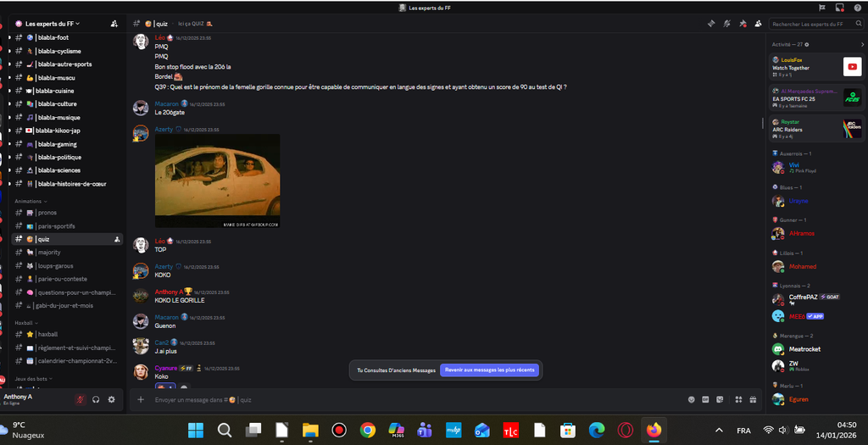The image size is (868, 445).
Task: Toggle the member list visibility
Action: point(758,24)
